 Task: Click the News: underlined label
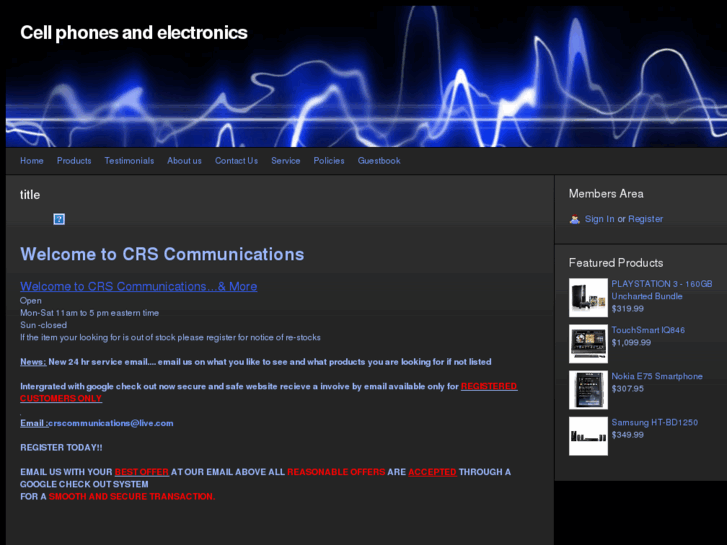pyautogui.click(x=33, y=362)
